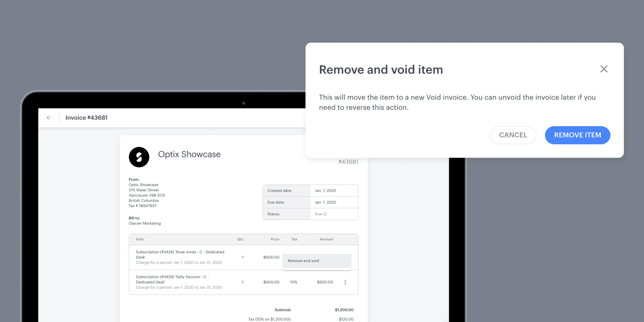644x322 pixels.
Task: Open options menu for Sally Sacconi subscription
Action: point(345,282)
